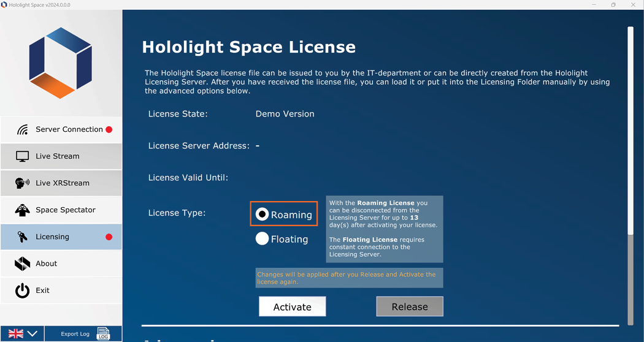The height and width of the screenshot is (342, 644).
Task: Click the Live XRStream head icon
Action: (22, 183)
